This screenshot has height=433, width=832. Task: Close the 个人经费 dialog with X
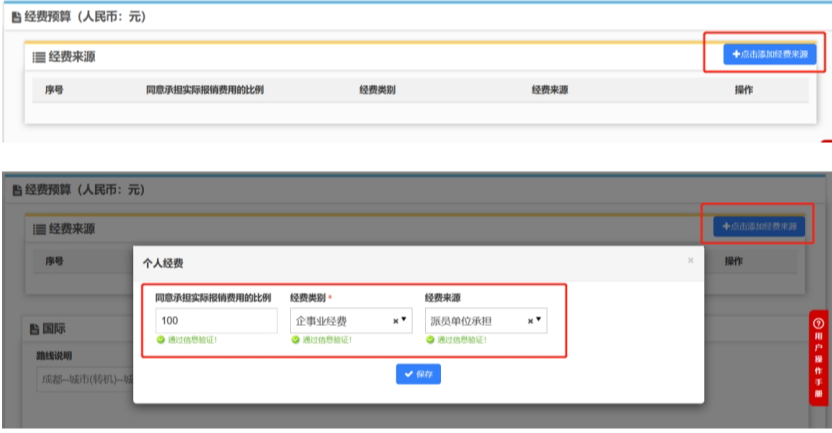coord(690,261)
